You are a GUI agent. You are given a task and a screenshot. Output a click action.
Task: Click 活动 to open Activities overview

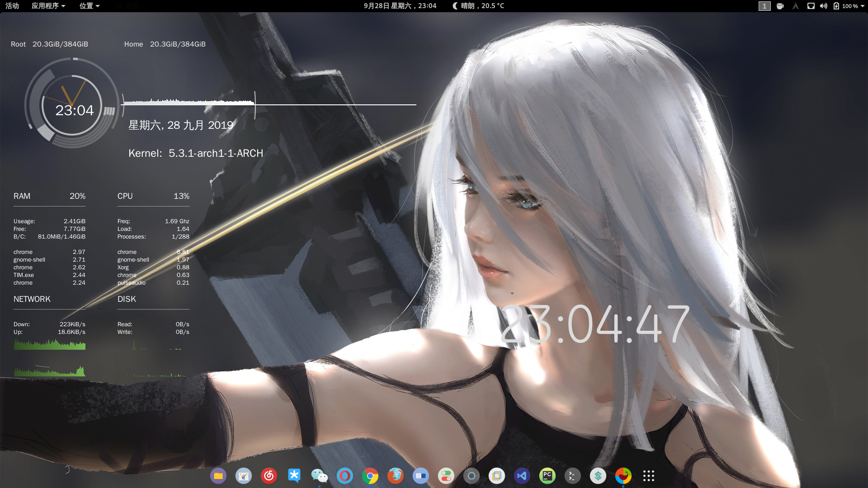coord(12,6)
